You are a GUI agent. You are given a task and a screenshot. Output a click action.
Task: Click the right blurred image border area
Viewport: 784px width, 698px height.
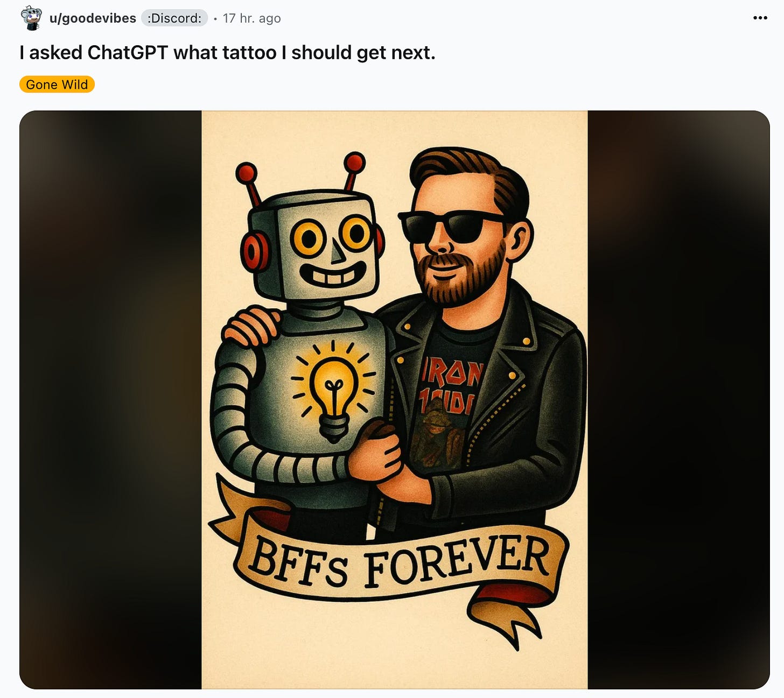coord(678,399)
